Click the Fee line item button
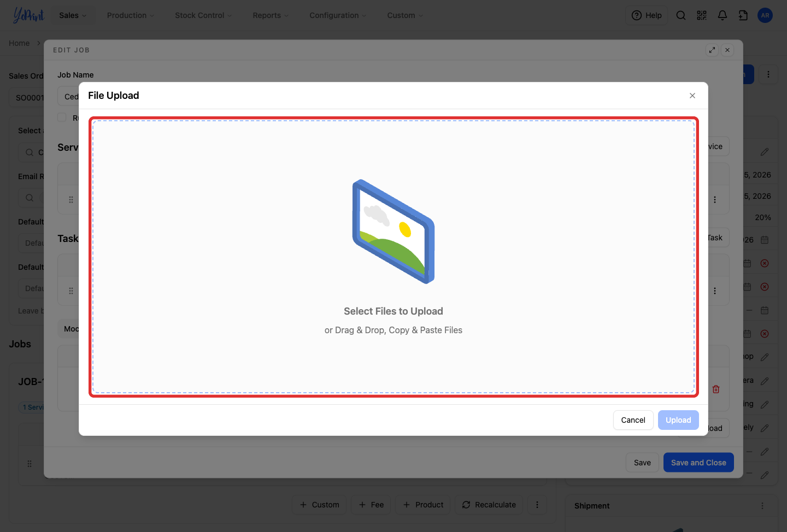Viewport: 787px width, 532px height. tap(371, 505)
